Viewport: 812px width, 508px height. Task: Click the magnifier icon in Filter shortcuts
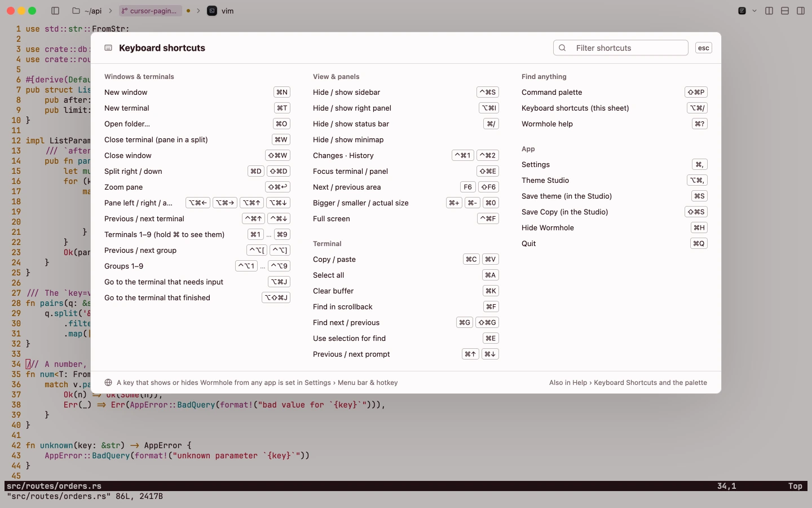tap(562, 48)
